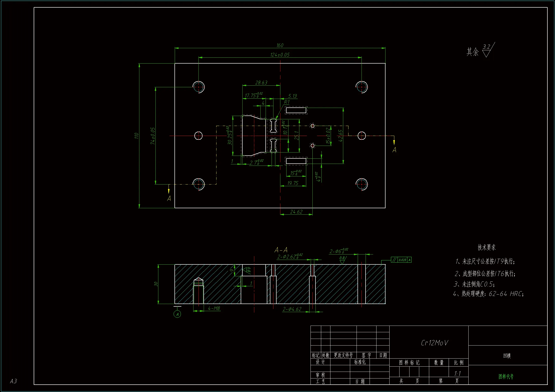This screenshot has height=392, width=555.
Task: Select the 4-M8 thread callout
Action: [214, 309]
